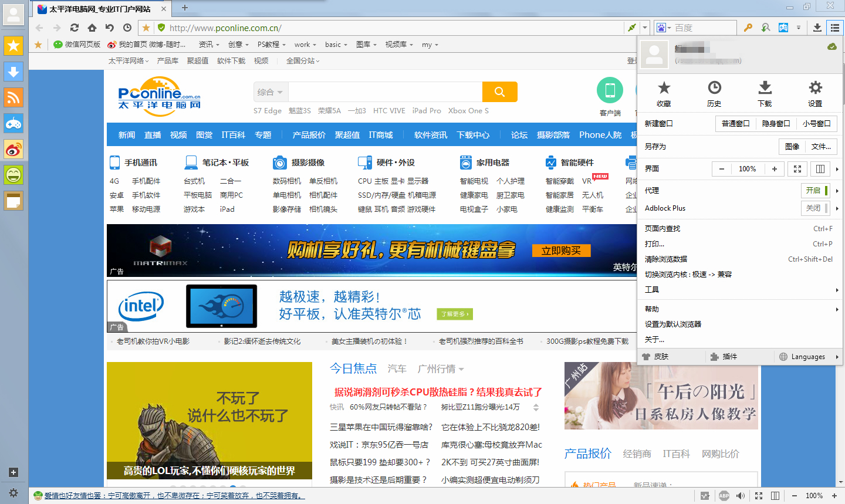Screen dimensions: 845x504
Task: Toggle the 代理 proxy switch showing 开启
Action: coord(816,191)
